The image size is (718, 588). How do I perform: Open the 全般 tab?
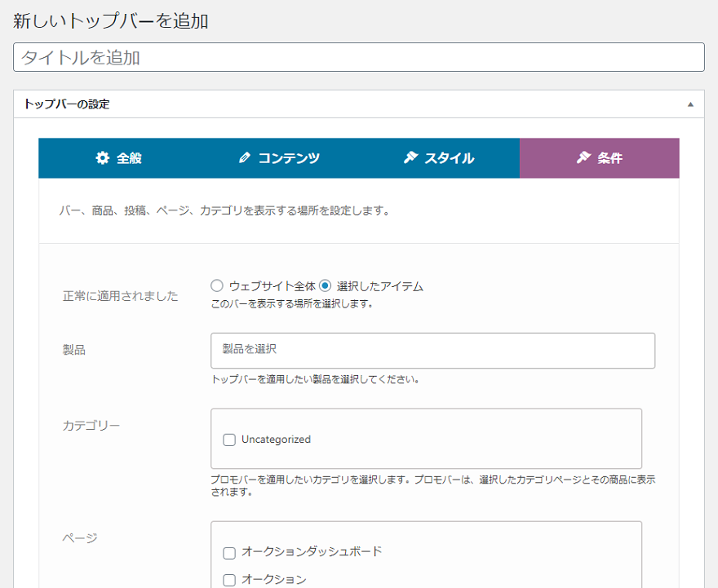click(x=118, y=158)
